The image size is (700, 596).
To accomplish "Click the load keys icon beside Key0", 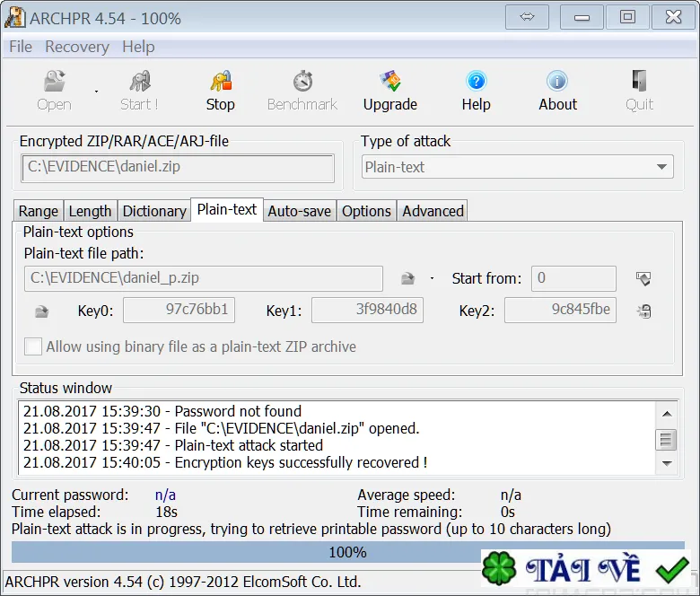I will pyautogui.click(x=41, y=311).
